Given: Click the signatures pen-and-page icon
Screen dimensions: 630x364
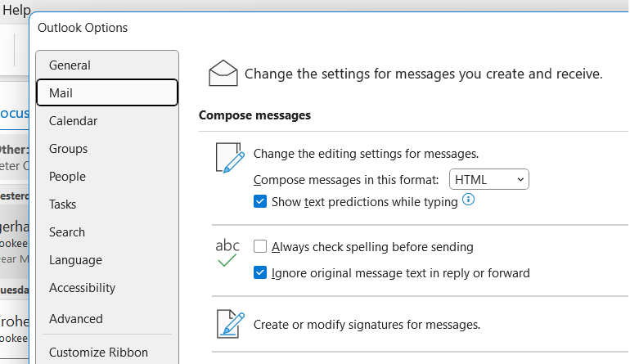Looking at the screenshot, I should pos(229,324).
